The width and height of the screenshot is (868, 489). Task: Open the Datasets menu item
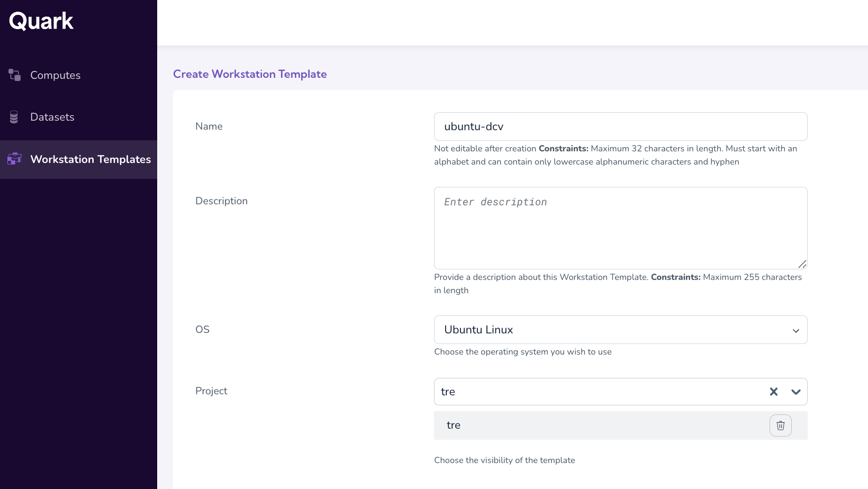pyautogui.click(x=78, y=117)
